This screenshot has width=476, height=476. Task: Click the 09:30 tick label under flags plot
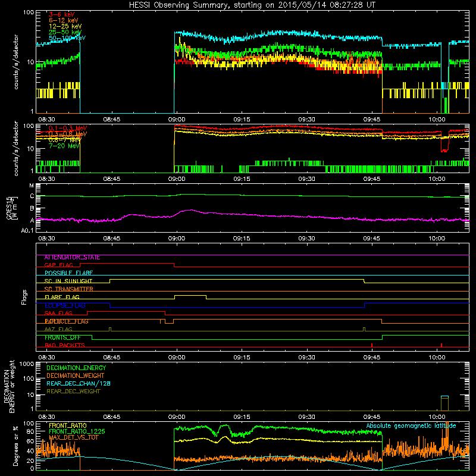306,358
